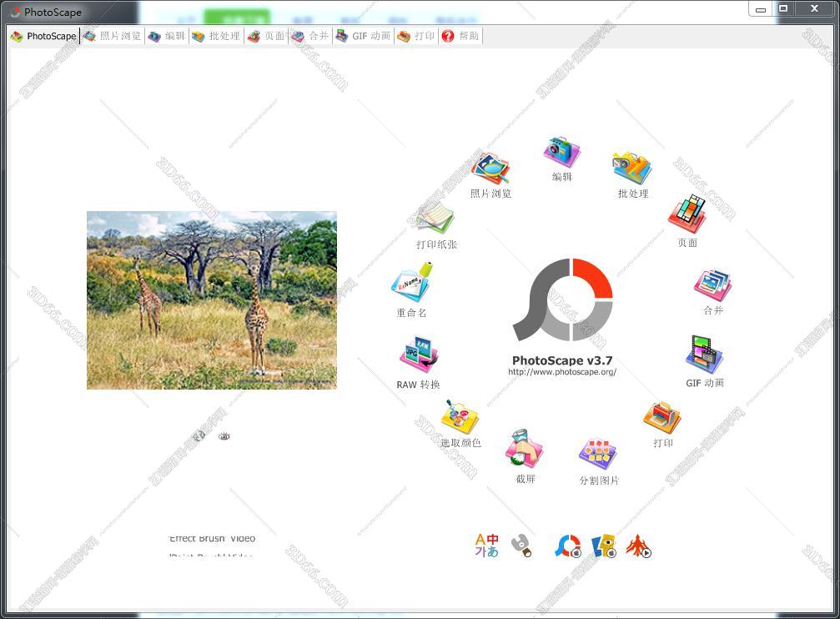Click the language selection icon at the bottom
Viewport: 840px width, 619px height.
pyautogui.click(x=486, y=546)
